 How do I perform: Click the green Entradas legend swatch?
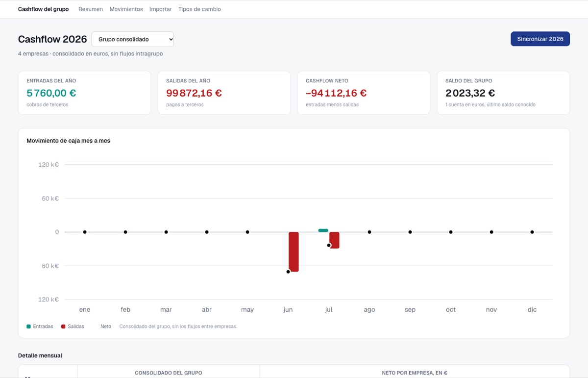click(28, 327)
